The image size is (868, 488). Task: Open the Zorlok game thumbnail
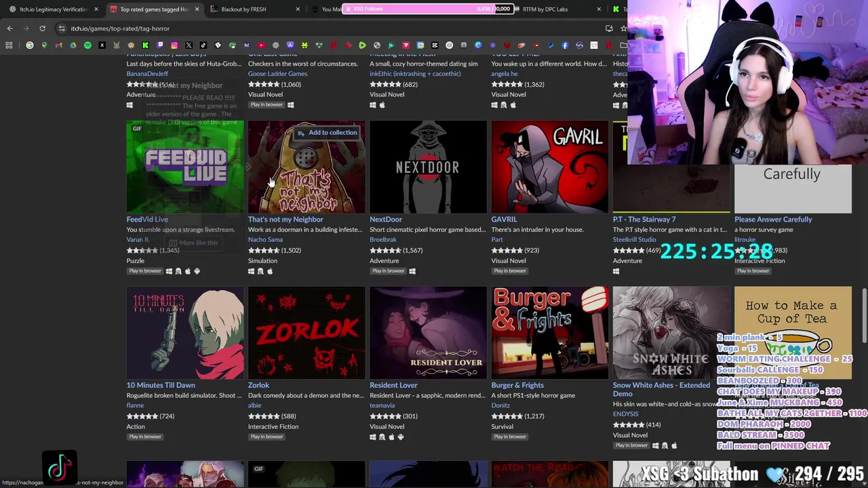point(307,333)
